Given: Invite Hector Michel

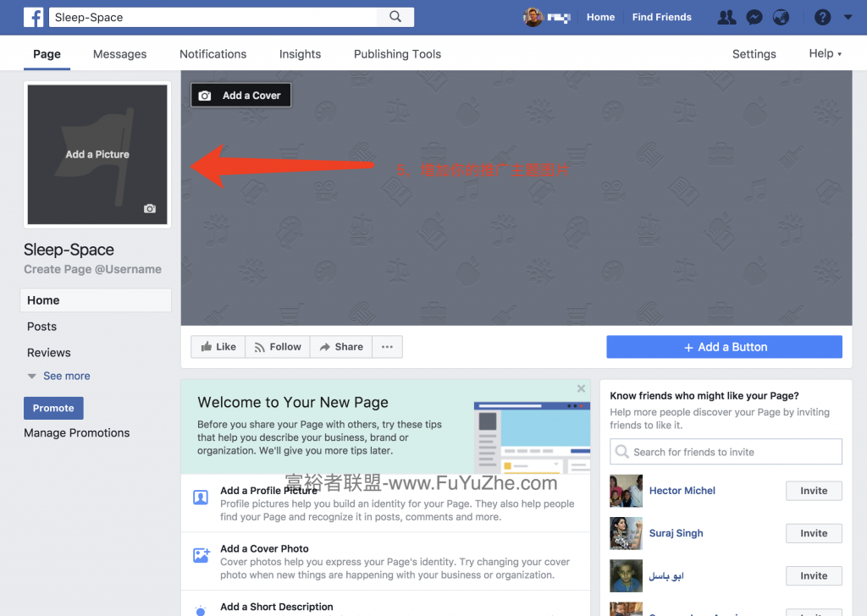Looking at the screenshot, I should 814,491.
